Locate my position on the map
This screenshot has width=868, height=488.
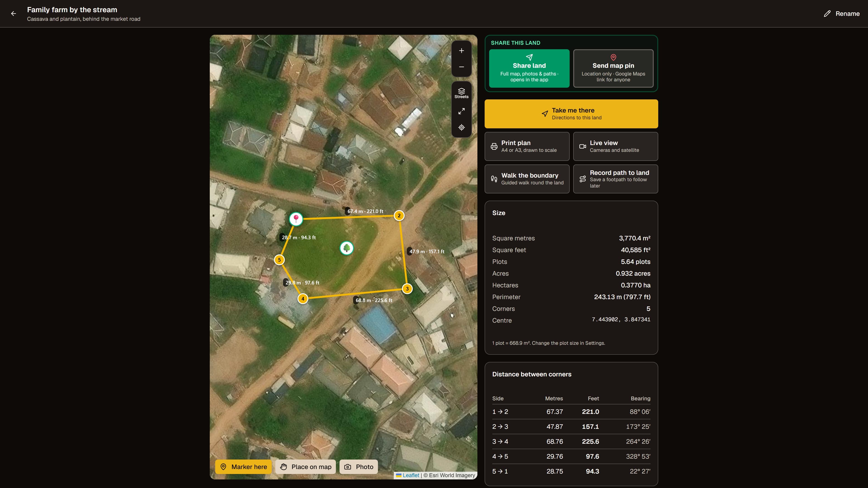click(x=461, y=127)
